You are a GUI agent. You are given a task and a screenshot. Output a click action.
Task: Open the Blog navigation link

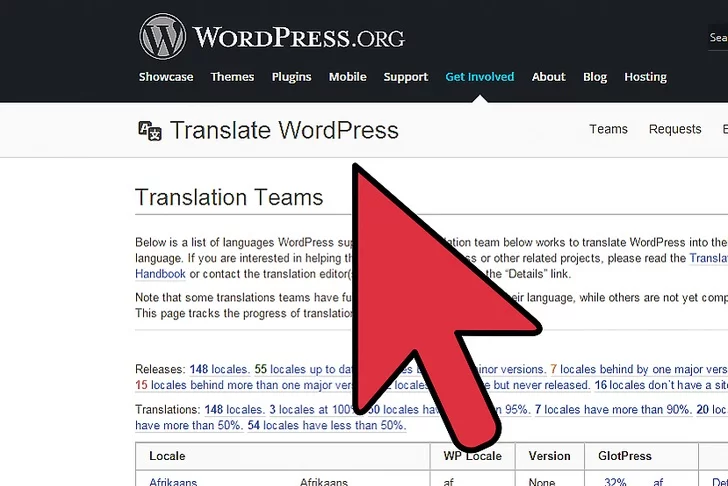[x=595, y=77]
